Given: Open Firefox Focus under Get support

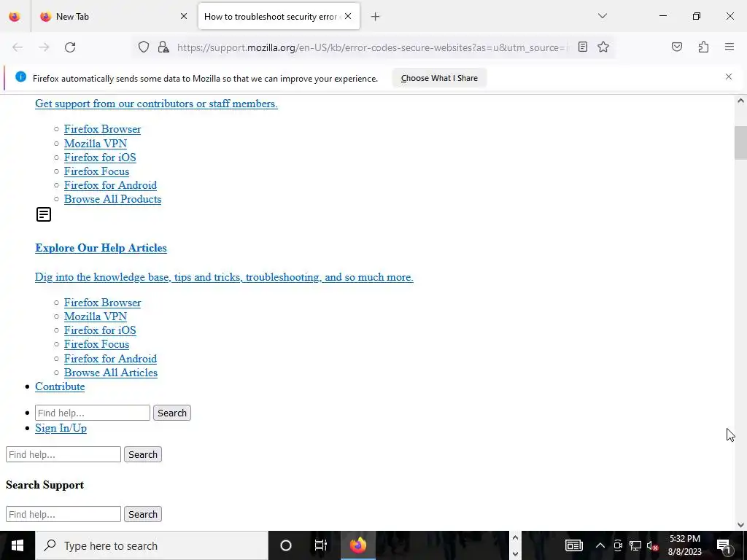Looking at the screenshot, I should pos(97,171).
